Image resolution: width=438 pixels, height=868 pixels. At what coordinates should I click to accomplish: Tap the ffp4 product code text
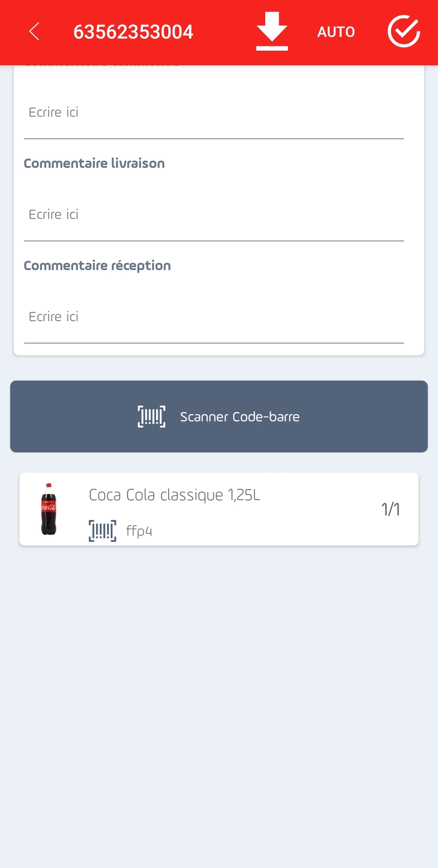click(x=139, y=531)
